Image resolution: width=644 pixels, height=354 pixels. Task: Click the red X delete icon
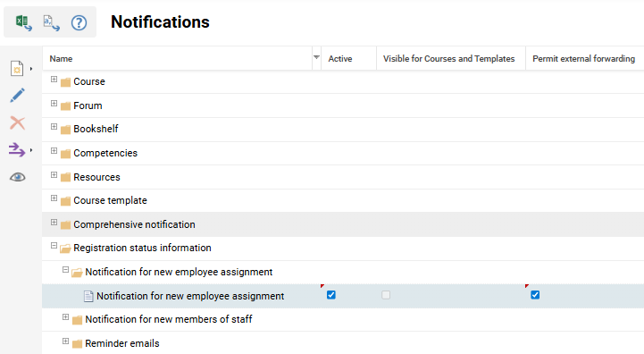[17, 123]
